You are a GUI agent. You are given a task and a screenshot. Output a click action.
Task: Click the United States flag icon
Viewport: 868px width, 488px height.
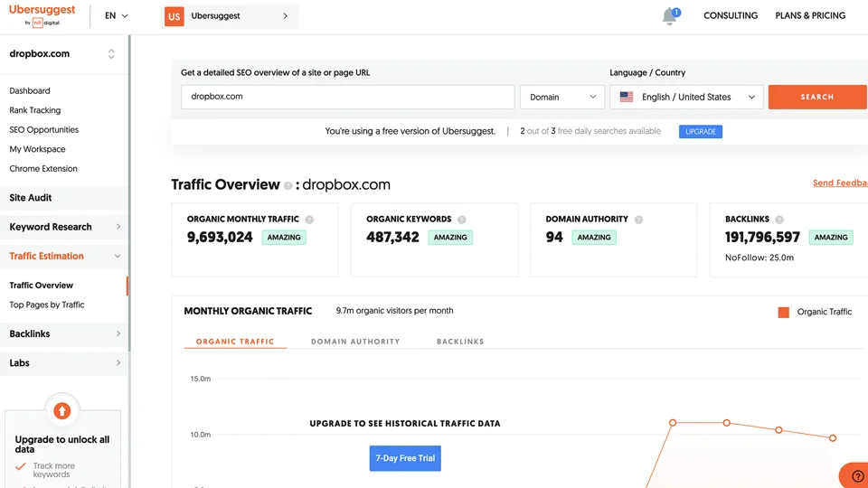(x=627, y=97)
